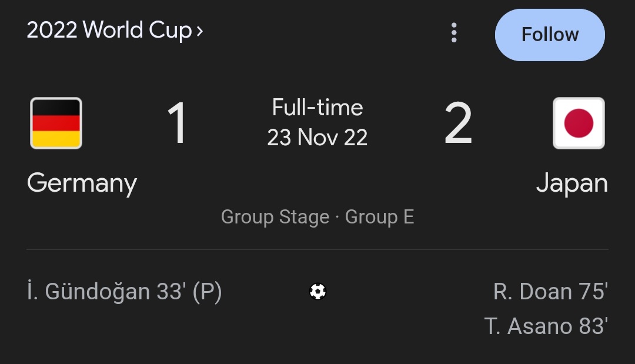
Task: Open the three-dot more options menu
Action: tap(453, 34)
